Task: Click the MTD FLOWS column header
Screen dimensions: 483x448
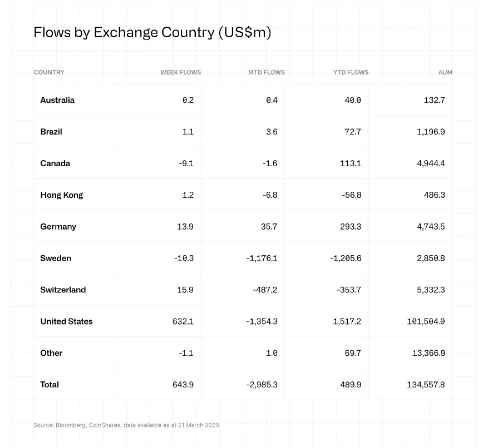Action: coord(266,72)
